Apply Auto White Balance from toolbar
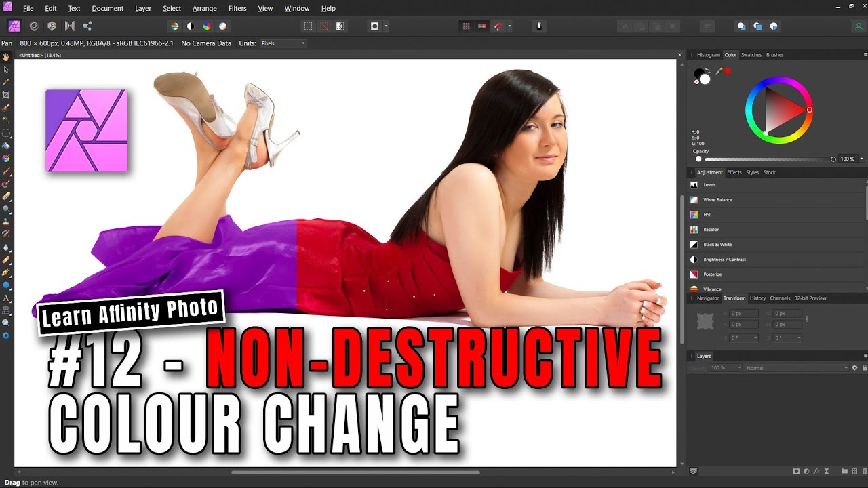The image size is (868, 488). (223, 26)
